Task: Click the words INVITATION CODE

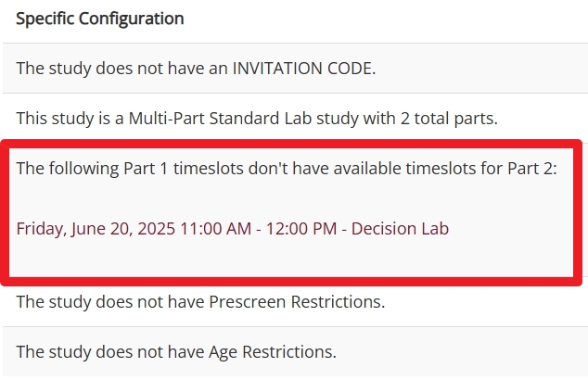Action: point(302,69)
